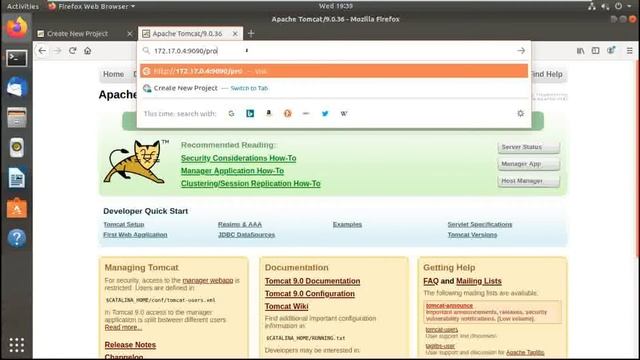The image size is (640, 360).
Task: Open the Mailing Lists link
Action: (479, 281)
